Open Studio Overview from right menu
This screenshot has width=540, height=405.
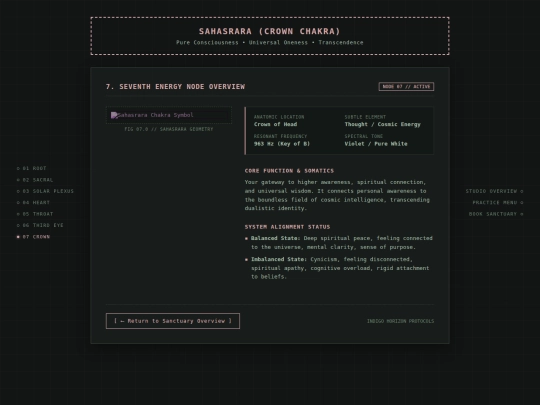coord(495,191)
